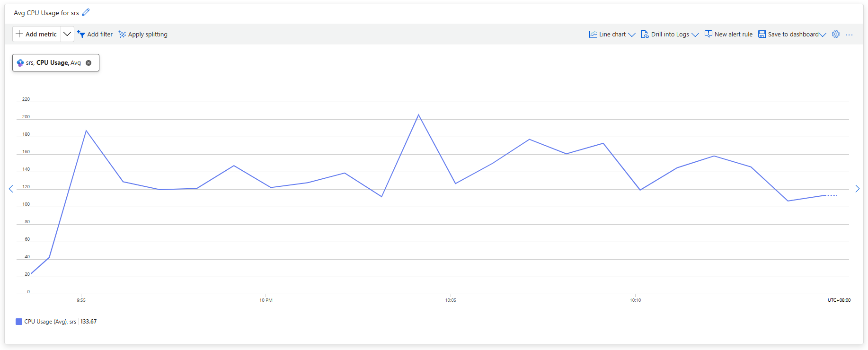Click the Azure resource icon in metric pill
Viewport: 868px width, 350px height.
(20, 63)
